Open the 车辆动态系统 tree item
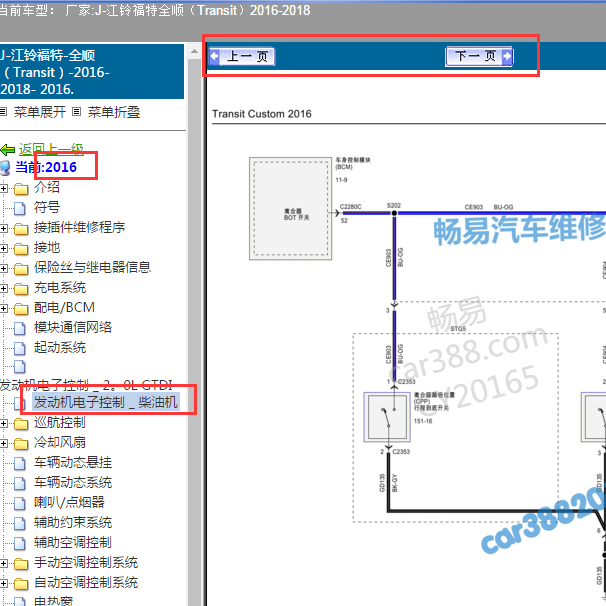 pos(73,483)
